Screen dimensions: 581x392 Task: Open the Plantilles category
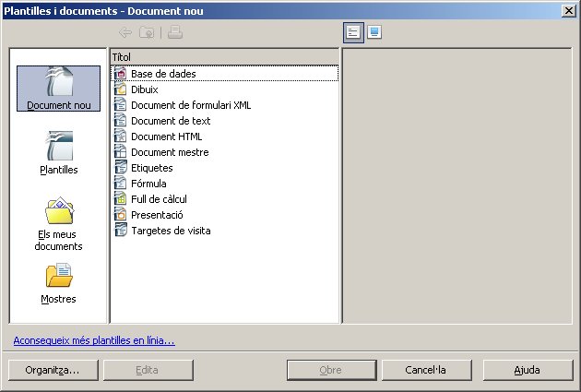(x=58, y=149)
